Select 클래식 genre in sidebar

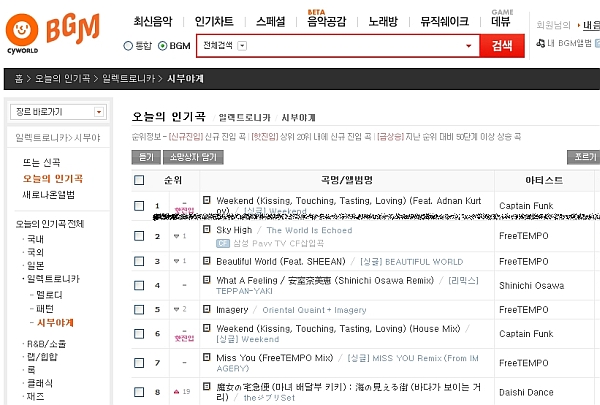[40, 383]
